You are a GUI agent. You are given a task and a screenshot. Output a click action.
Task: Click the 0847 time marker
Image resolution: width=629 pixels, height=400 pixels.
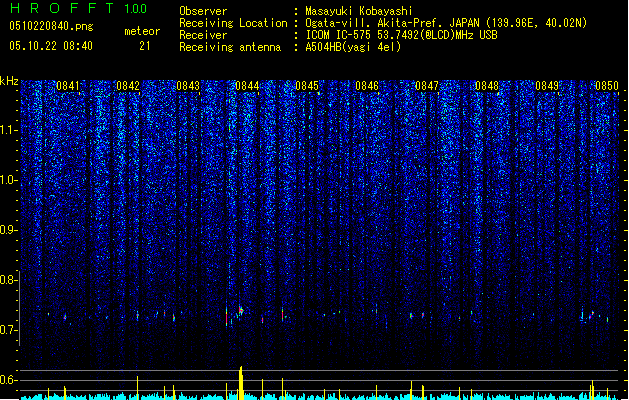pyautogui.click(x=427, y=86)
